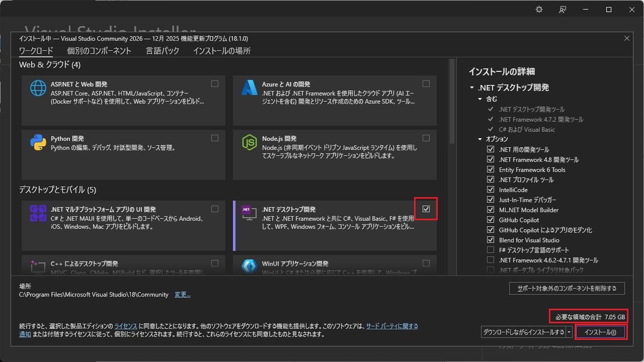Viewport: 644px width, 362px height.
Task: Click the ASP.NET globe workload icon
Action: (38, 88)
